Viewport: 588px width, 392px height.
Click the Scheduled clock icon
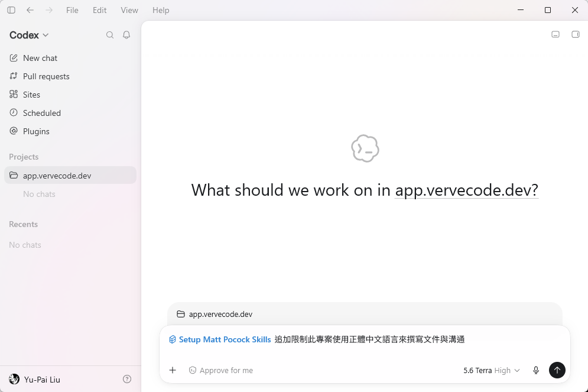(14, 112)
